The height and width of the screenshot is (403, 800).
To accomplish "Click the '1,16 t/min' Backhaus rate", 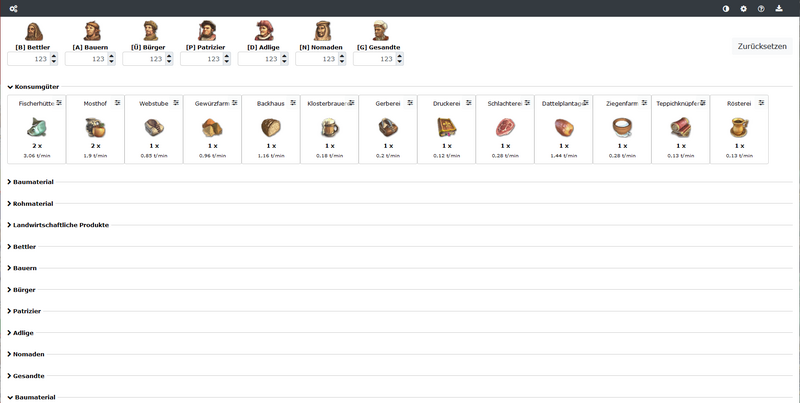I will pyautogui.click(x=271, y=156).
